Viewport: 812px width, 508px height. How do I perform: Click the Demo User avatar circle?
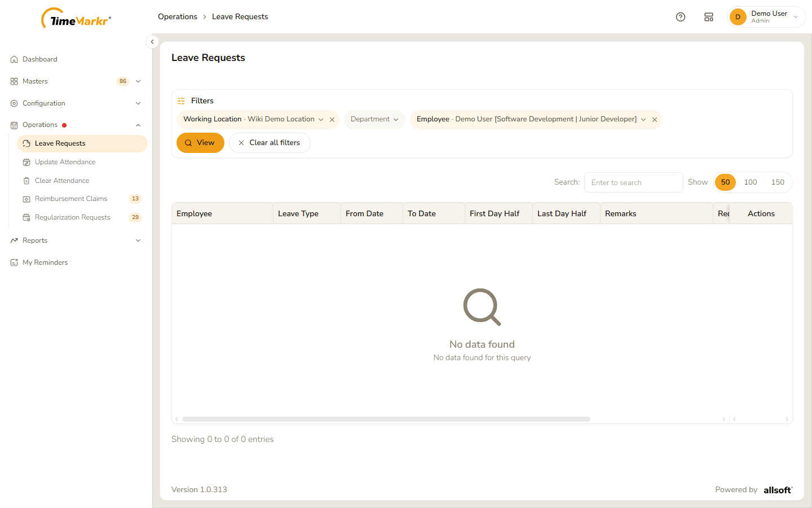tap(738, 17)
